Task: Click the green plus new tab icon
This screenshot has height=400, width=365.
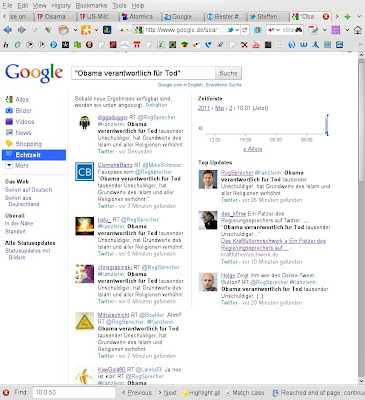Action: click(347, 16)
